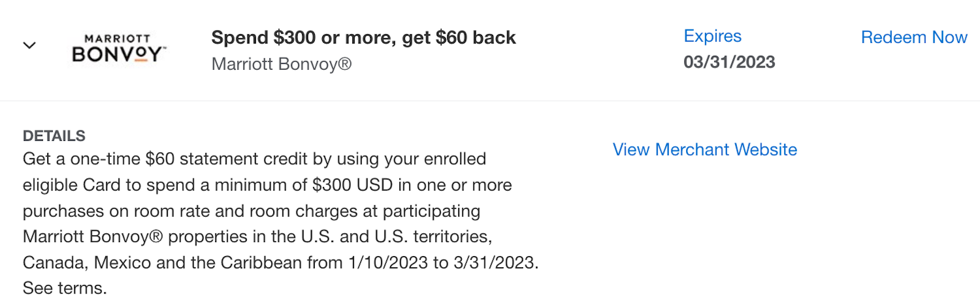Select the Marriott Bonvoy® merchant name subtitle
Viewport: 980px width, 307px height.
[282, 64]
